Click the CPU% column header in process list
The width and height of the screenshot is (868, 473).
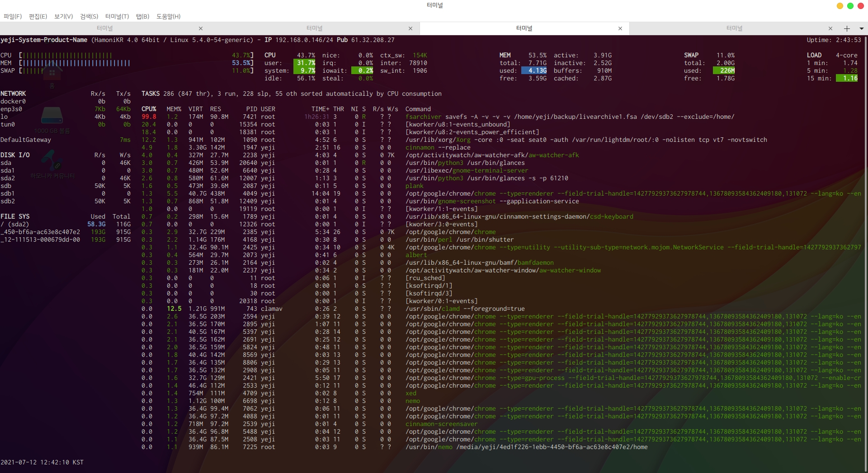pyautogui.click(x=149, y=109)
